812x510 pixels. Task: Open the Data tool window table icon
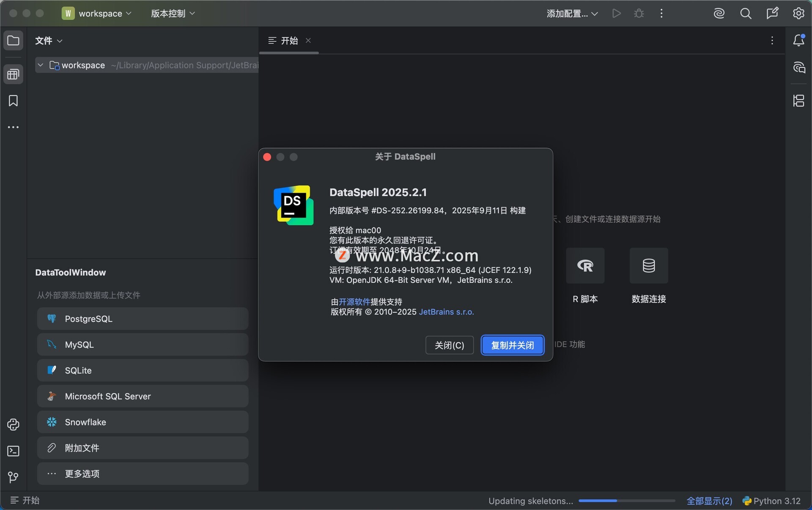pyautogui.click(x=13, y=74)
